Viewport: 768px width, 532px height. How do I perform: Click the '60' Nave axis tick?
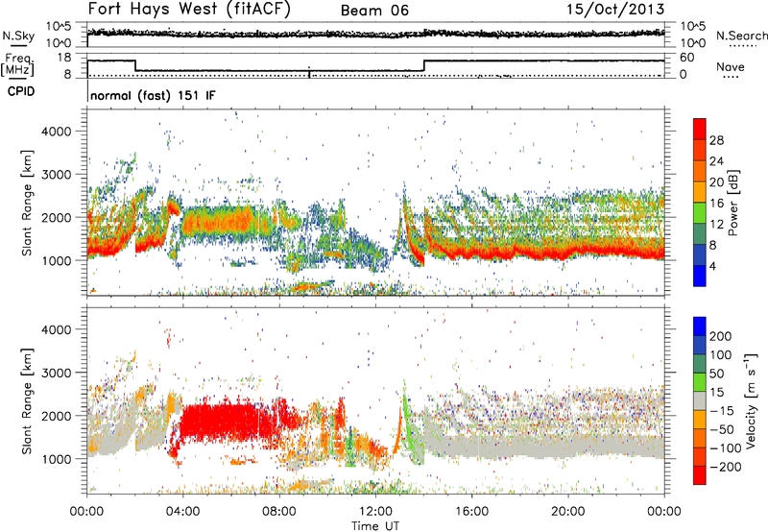pyautogui.click(x=686, y=58)
